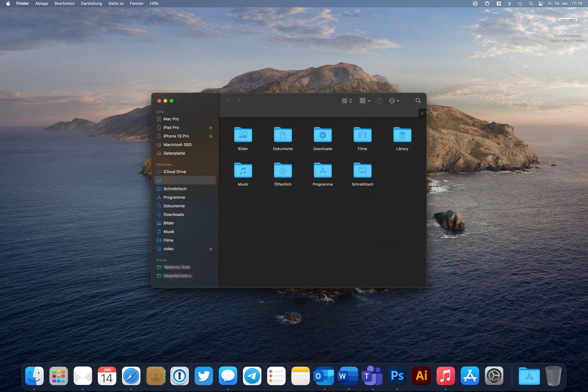Open the Downloads folder icon
Screen dimensions: 588x392
(323, 135)
